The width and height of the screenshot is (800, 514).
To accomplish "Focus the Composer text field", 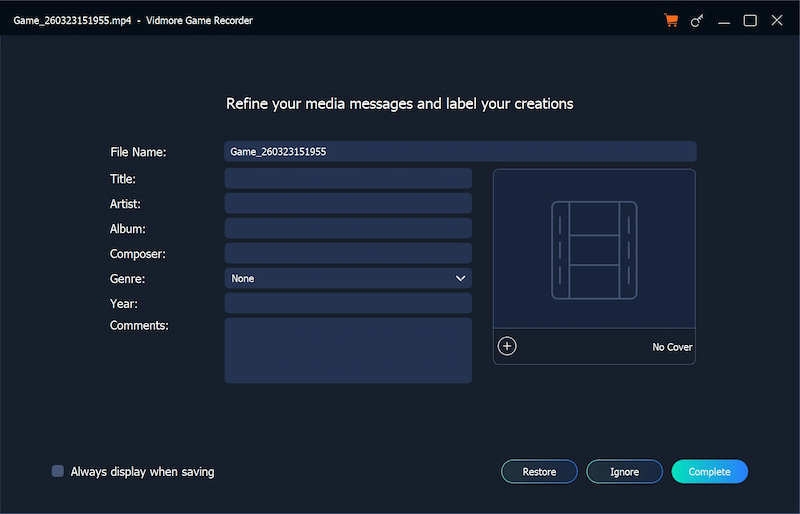I will (347, 254).
